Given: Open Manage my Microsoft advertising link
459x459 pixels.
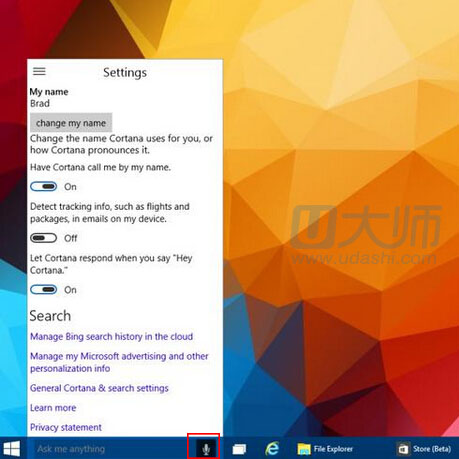Looking at the screenshot, I should coord(119,362).
